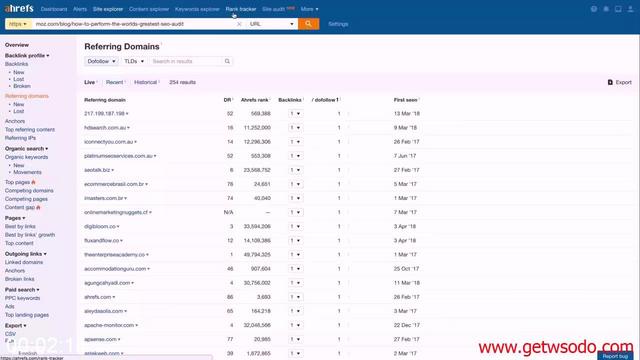Click Report bug button

[615, 356]
